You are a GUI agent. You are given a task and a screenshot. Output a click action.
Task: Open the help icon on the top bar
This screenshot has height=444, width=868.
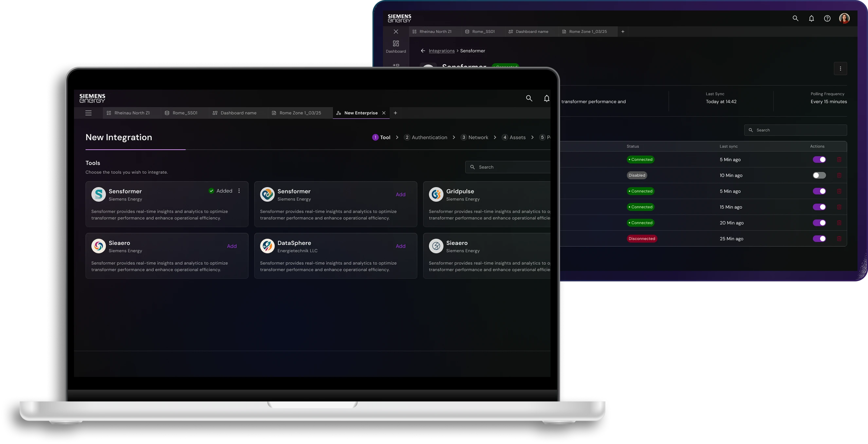point(827,19)
